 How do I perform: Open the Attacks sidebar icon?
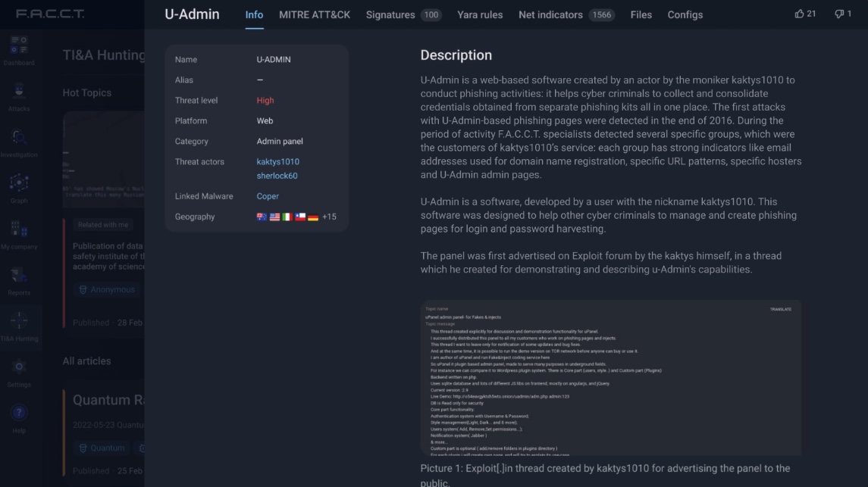[x=19, y=92]
